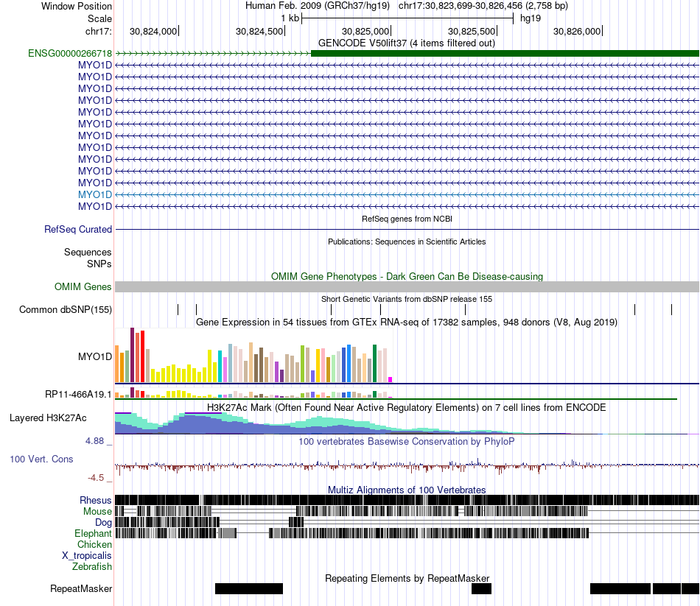
Task: Click the 100 Vert. Cons track label
Action: (x=41, y=459)
